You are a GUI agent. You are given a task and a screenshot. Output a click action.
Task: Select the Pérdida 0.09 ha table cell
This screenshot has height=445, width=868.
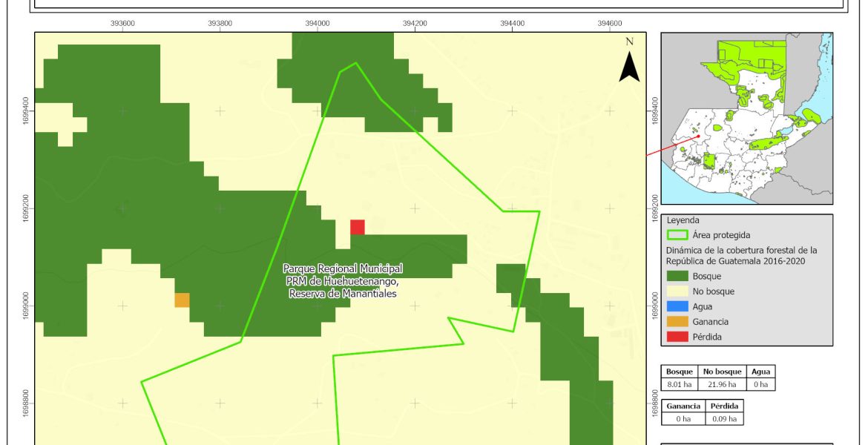(724, 419)
